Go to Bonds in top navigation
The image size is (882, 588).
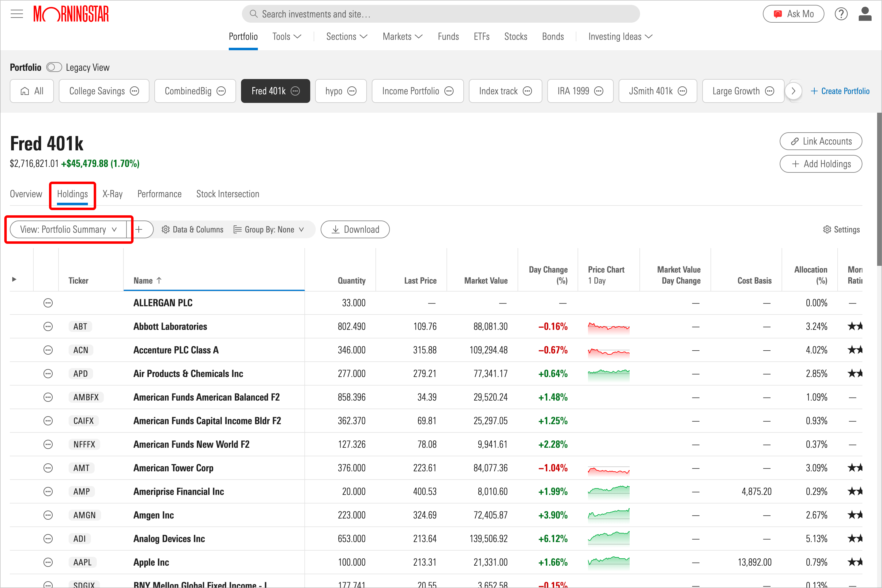(x=553, y=37)
